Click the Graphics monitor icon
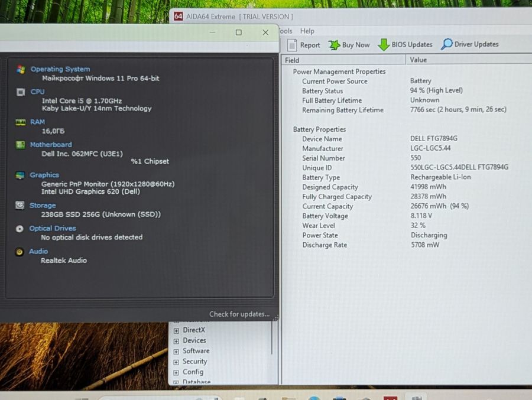Screen dimensions: 532x400 pos(20,175)
